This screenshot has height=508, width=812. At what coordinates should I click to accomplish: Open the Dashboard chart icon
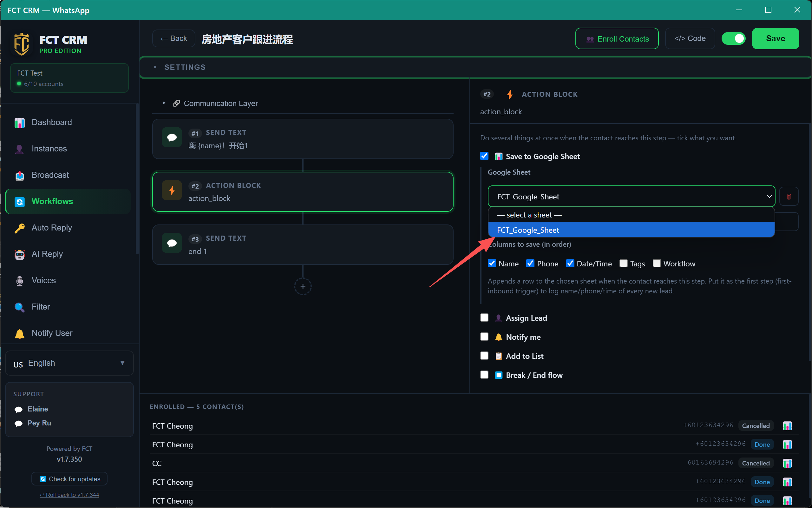(19, 123)
